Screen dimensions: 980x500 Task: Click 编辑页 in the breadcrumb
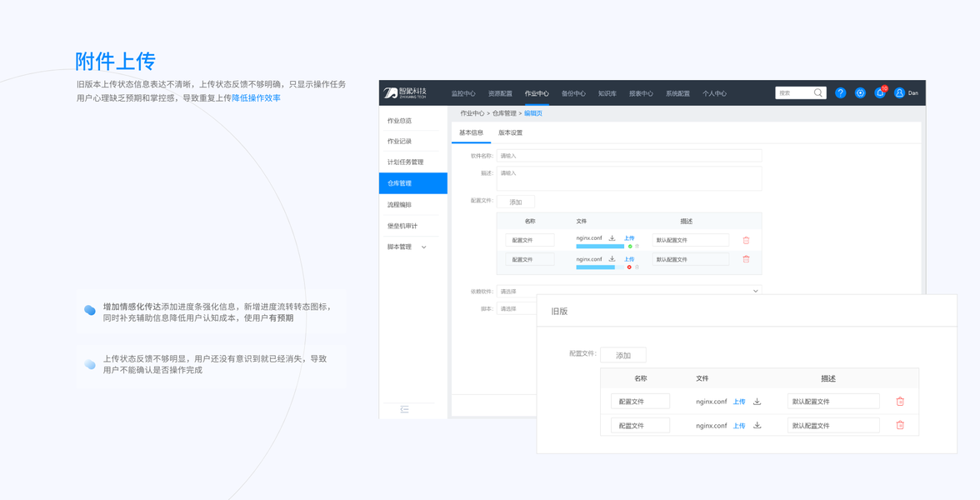(x=533, y=113)
